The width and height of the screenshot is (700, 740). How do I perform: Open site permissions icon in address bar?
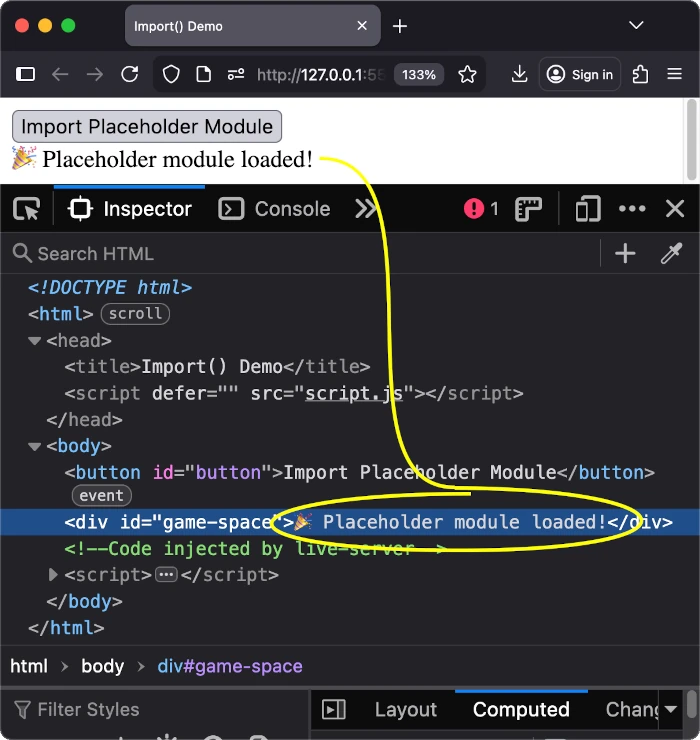click(x=236, y=75)
